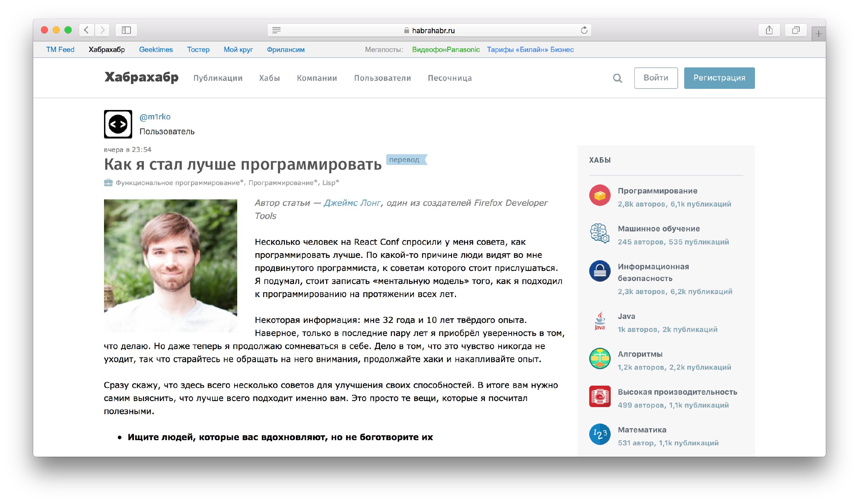859x504 pixels.
Task: Open the Высокая производительность hub title
Action: pos(677,392)
